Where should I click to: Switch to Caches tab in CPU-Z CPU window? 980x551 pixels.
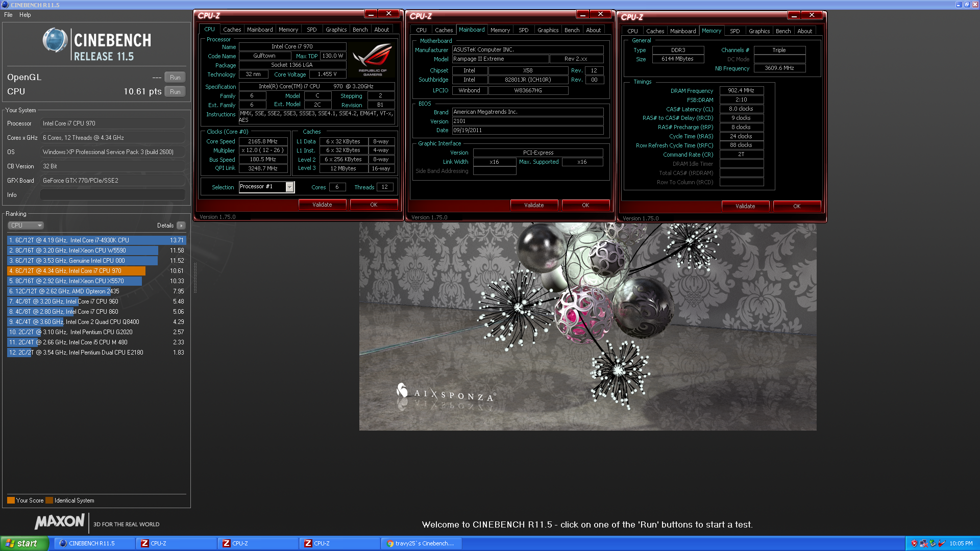click(x=232, y=30)
